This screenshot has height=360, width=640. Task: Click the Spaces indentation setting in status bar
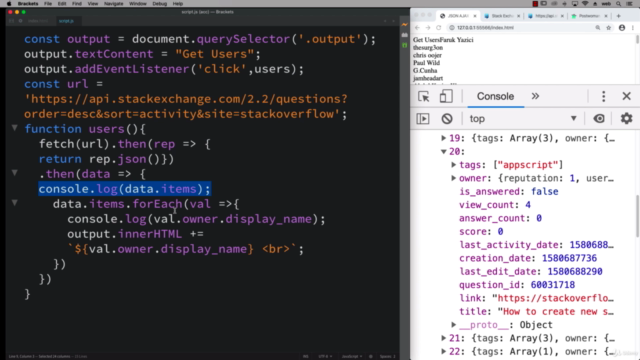click(x=387, y=356)
